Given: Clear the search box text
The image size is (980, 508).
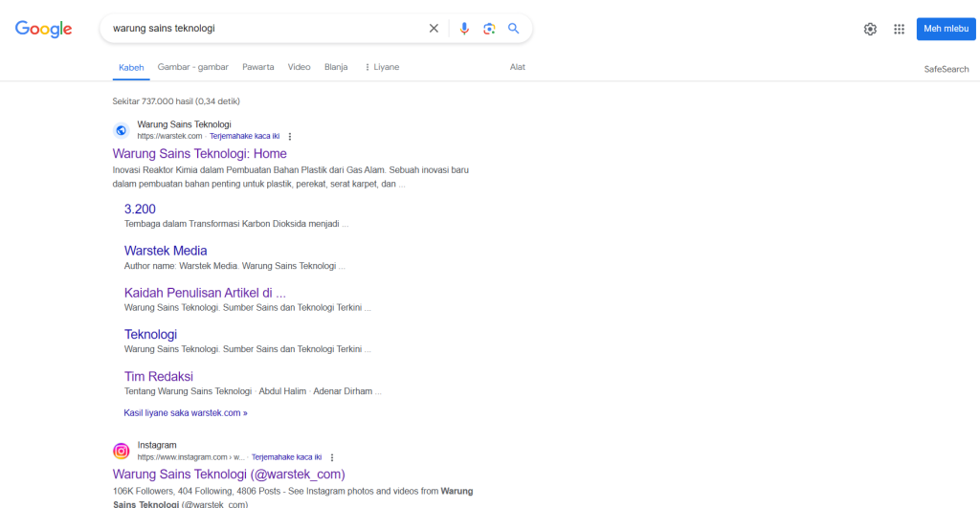Looking at the screenshot, I should 434,29.
